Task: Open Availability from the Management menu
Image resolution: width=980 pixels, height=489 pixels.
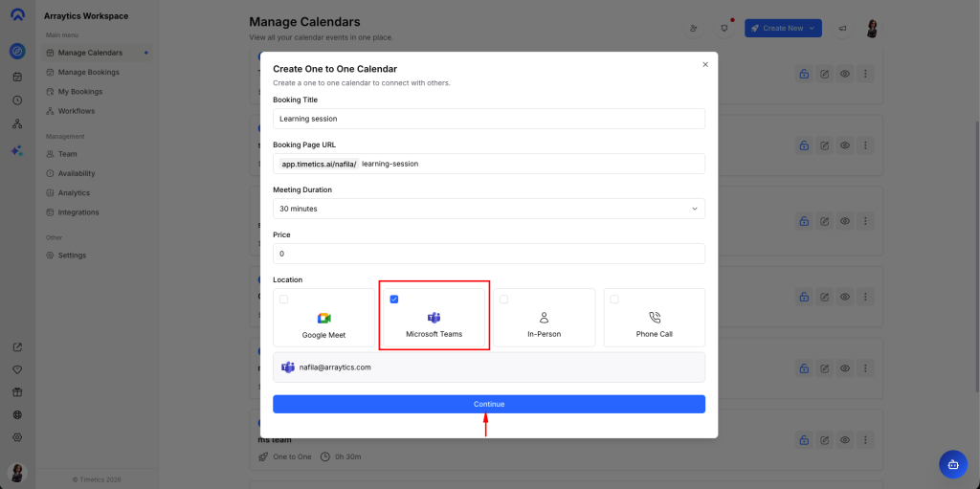Action: (77, 173)
